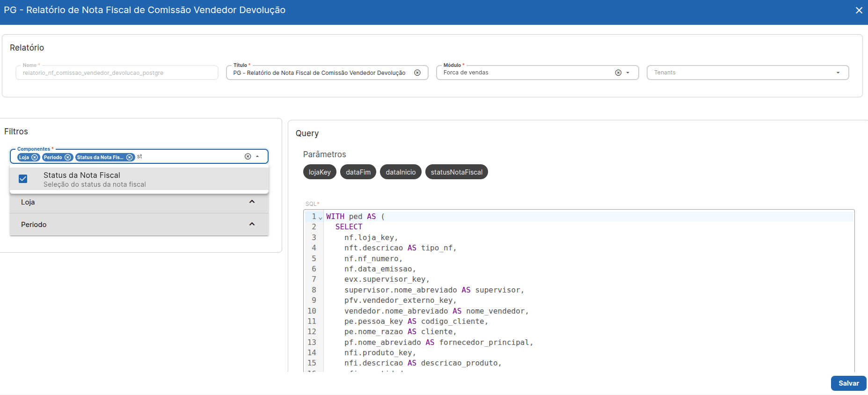Screen dimensions: 868x395
Task: Save the report with Salvar
Action: coord(848,383)
